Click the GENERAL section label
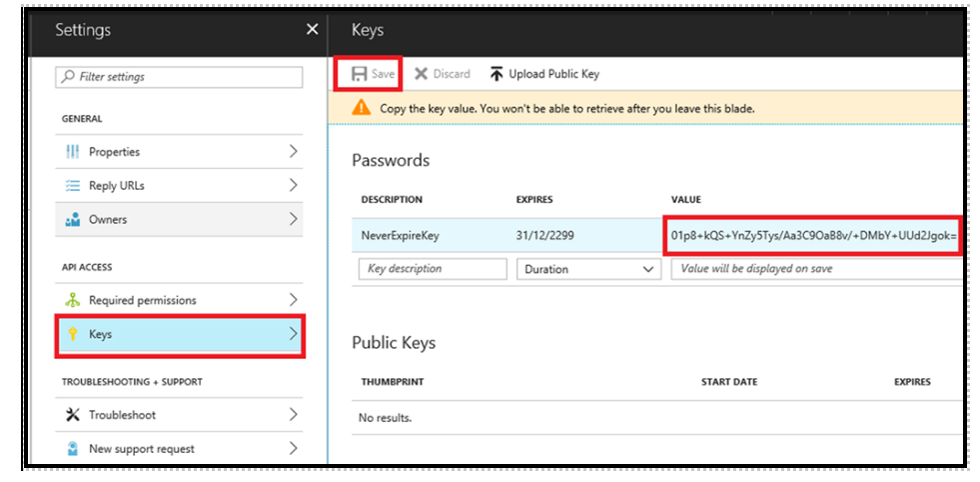 click(82, 119)
